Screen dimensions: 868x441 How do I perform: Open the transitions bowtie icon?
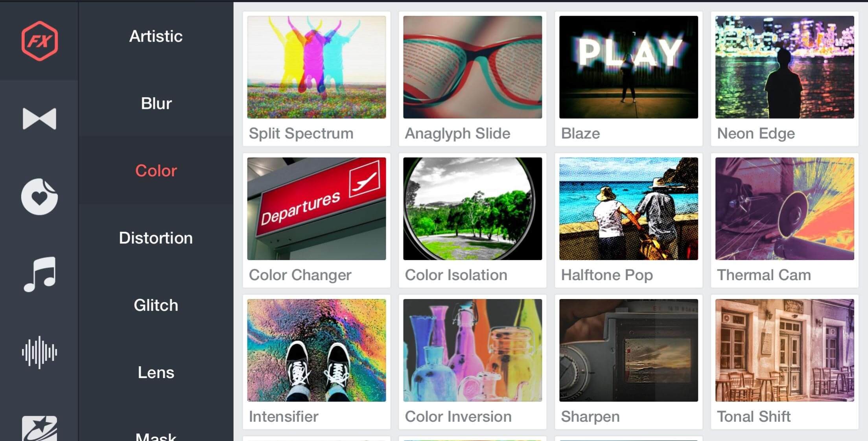click(x=39, y=118)
